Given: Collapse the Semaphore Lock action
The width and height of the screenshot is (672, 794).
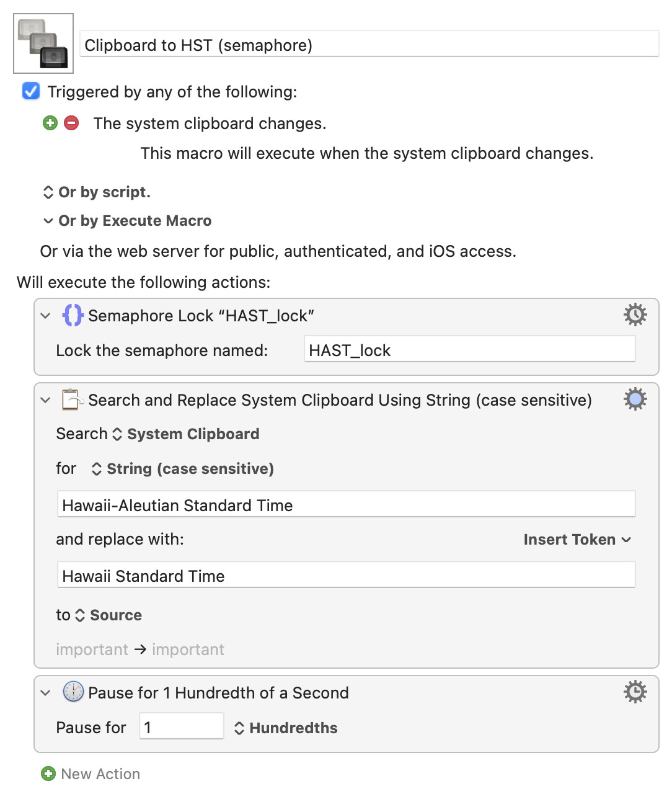Looking at the screenshot, I should 45,316.
